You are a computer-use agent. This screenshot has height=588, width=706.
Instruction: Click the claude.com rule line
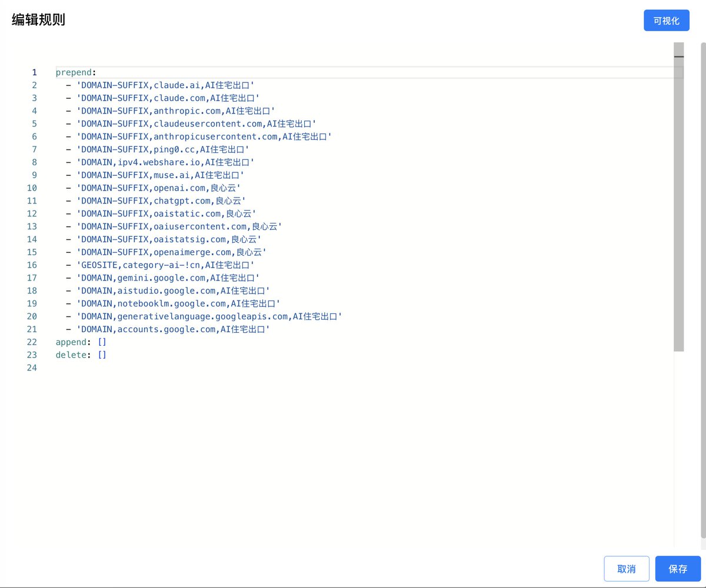(162, 98)
